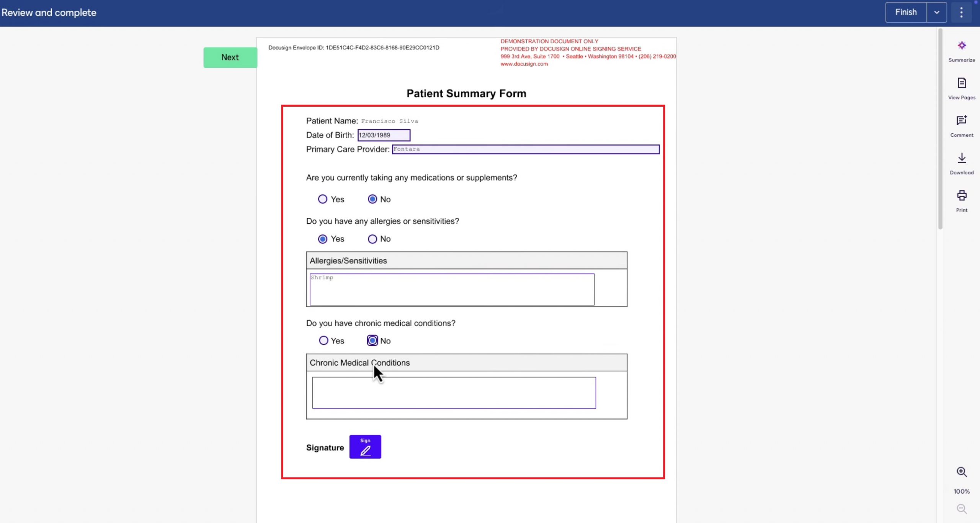
Task: Select No for chronic medical conditions
Action: [x=372, y=340]
